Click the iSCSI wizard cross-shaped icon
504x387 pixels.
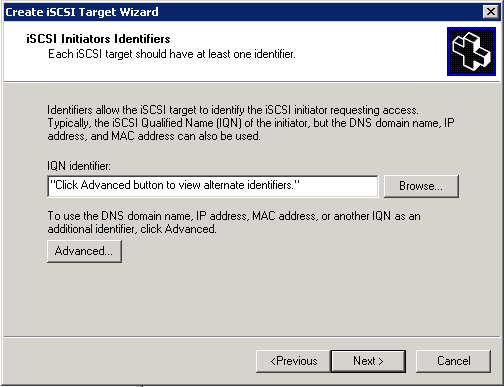coord(471,52)
